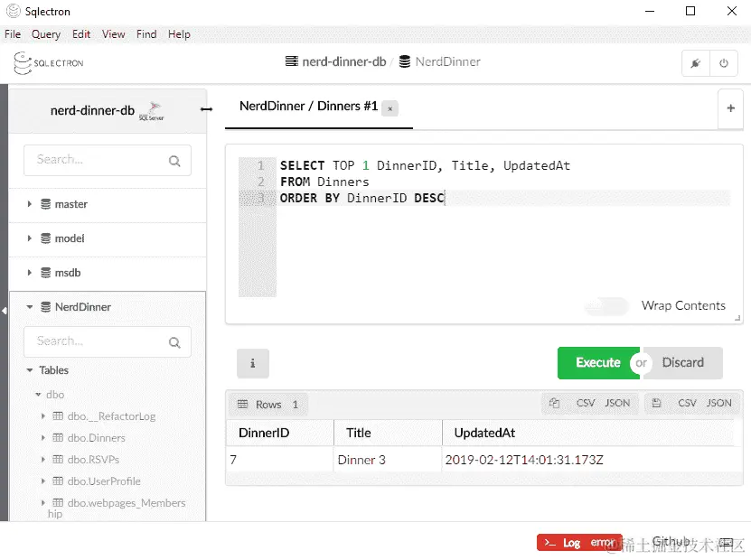Click the search magnifier in database filter
This screenshot has width=751, height=560.
click(x=174, y=161)
